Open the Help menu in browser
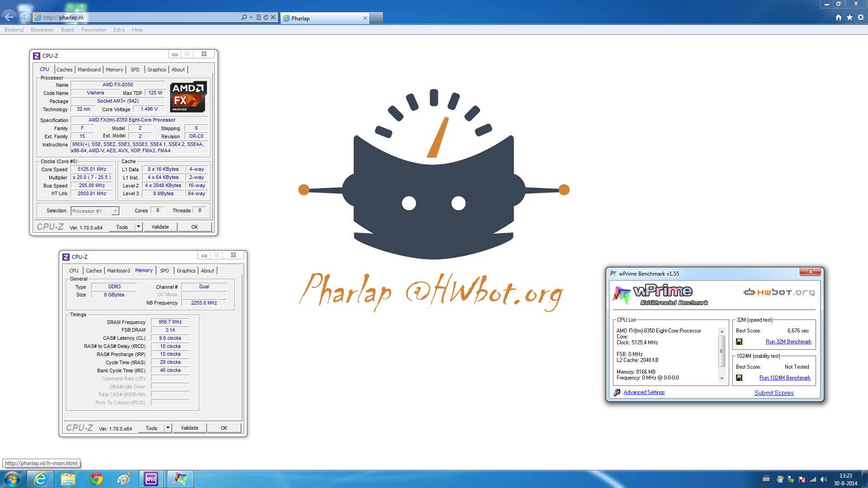The height and width of the screenshot is (488, 868). (x=137, y=30)
